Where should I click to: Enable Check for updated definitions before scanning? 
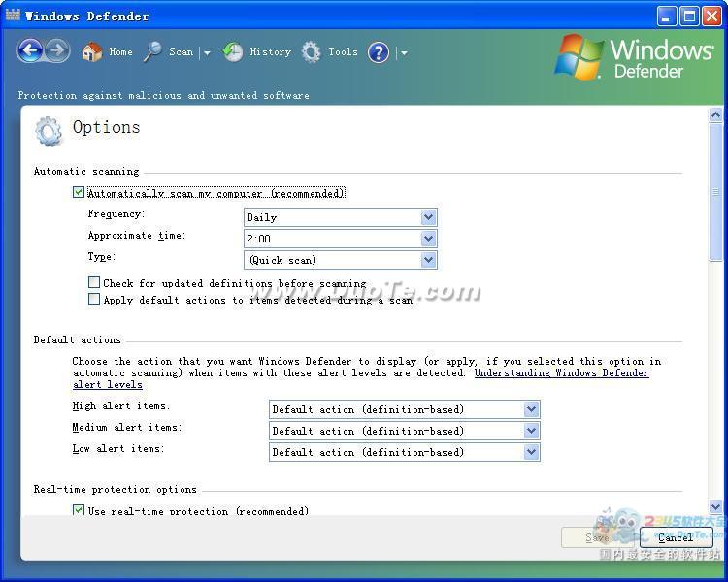[94, 282]
